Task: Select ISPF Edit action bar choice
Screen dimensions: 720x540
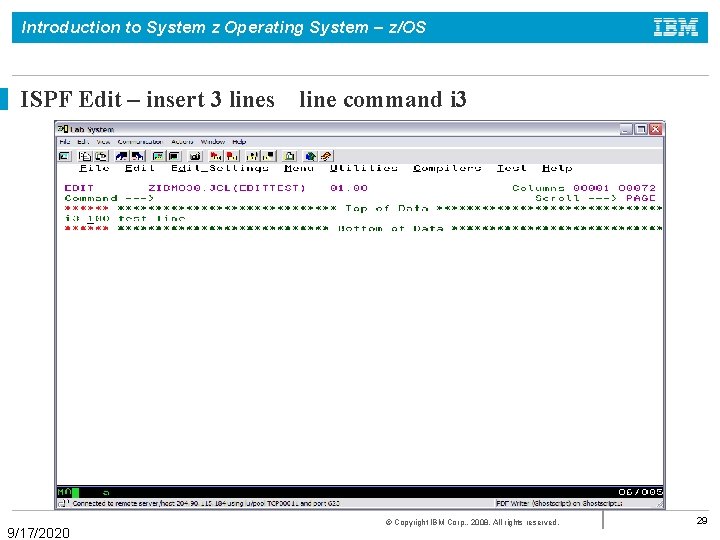Action: 140,168
